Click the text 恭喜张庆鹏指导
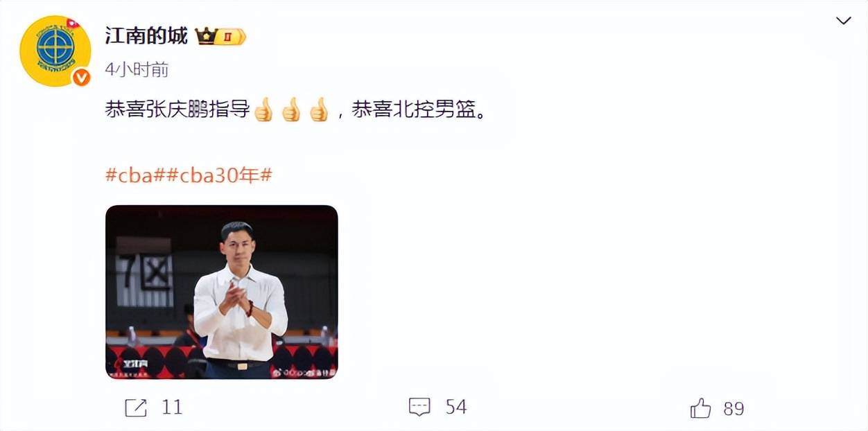 (x=177, y=109)
